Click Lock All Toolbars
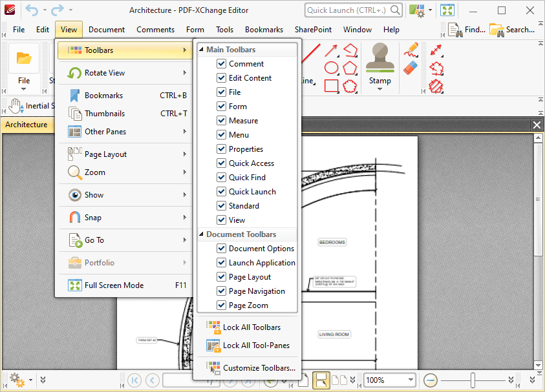Image resolution: width=545 pixels, height=392 pixels. coord(252,327)
